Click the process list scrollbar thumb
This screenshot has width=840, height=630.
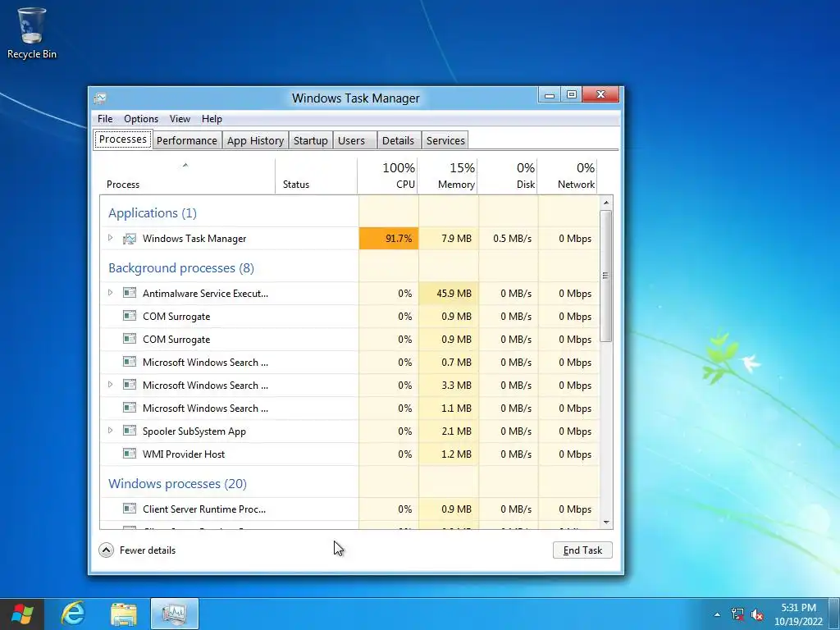(x=606, y=276)
